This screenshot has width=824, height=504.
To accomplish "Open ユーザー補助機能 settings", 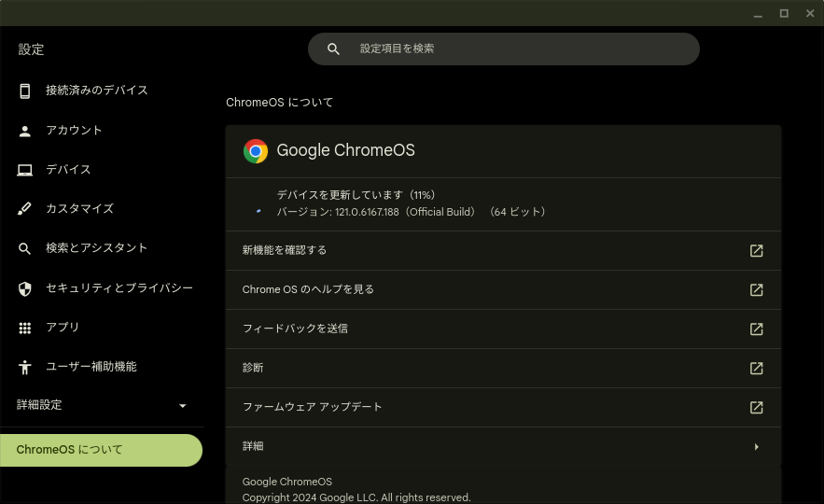I will (102, 367).
